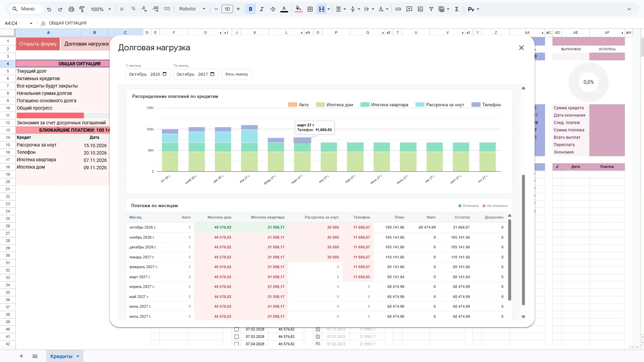Toggle the Телефон legend series
Image resolution: width=644 pixels, height=362 pixels.
click(486, 105)
